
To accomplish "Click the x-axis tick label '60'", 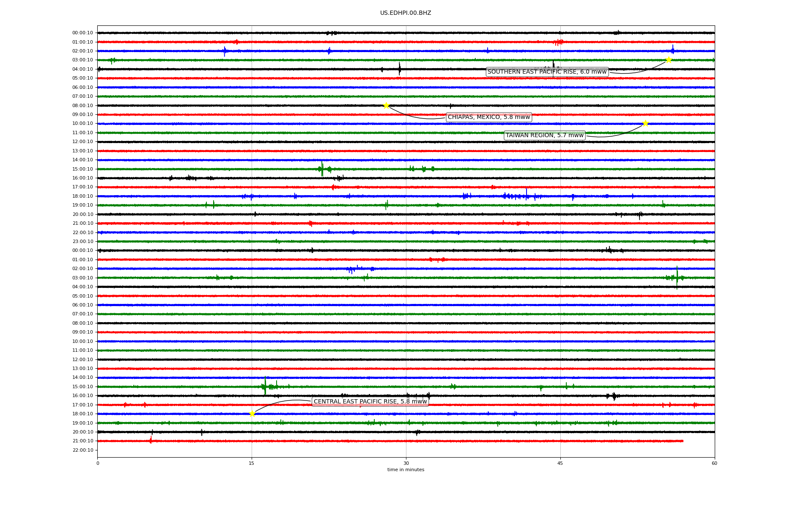I will point(714,463).
